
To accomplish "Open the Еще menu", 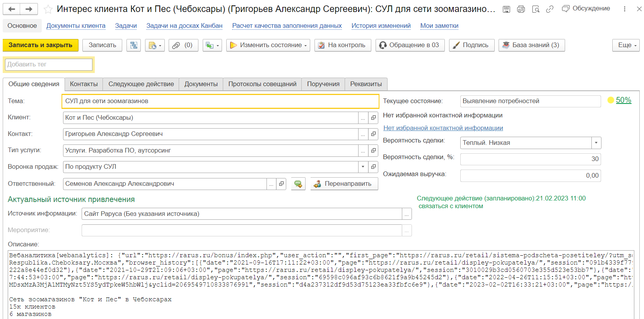I will [626, 45].
